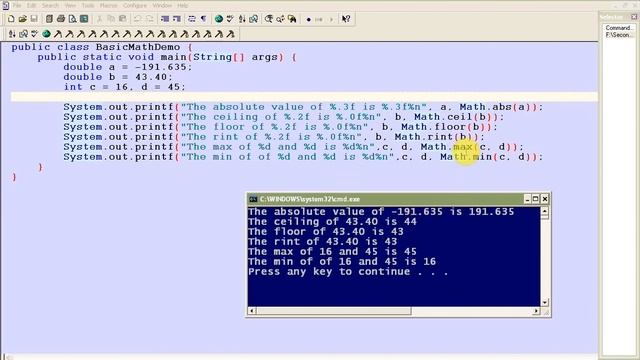Start recording a macro with dot icon

308,19
